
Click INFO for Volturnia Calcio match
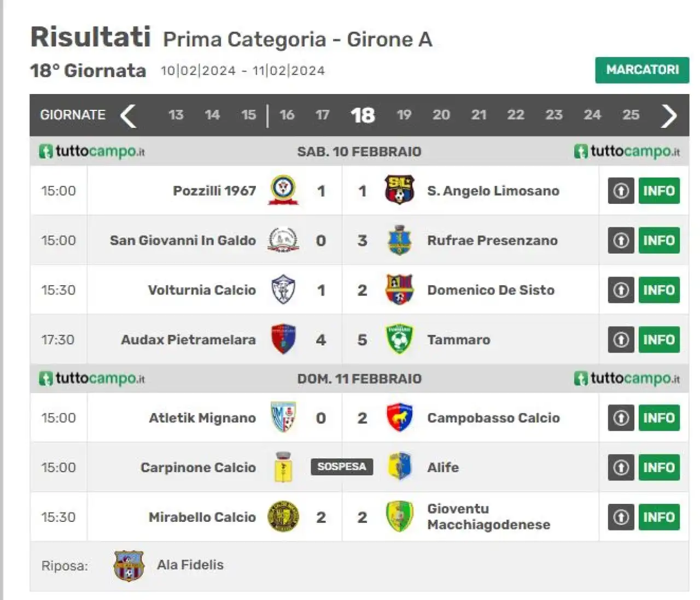659,290
